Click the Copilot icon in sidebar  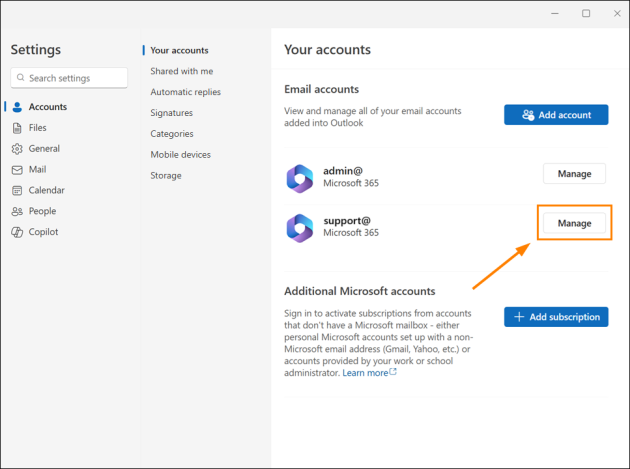(17, 232)
